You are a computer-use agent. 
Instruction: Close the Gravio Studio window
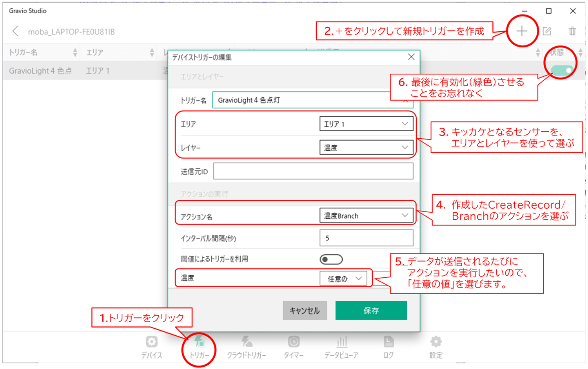point(573,11)
